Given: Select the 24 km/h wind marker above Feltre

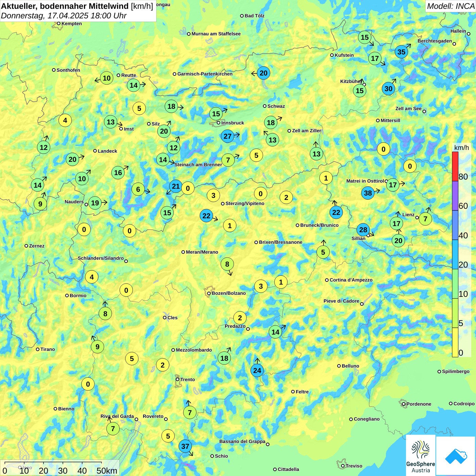Looking at the screenshot, I should coord(257,371).
